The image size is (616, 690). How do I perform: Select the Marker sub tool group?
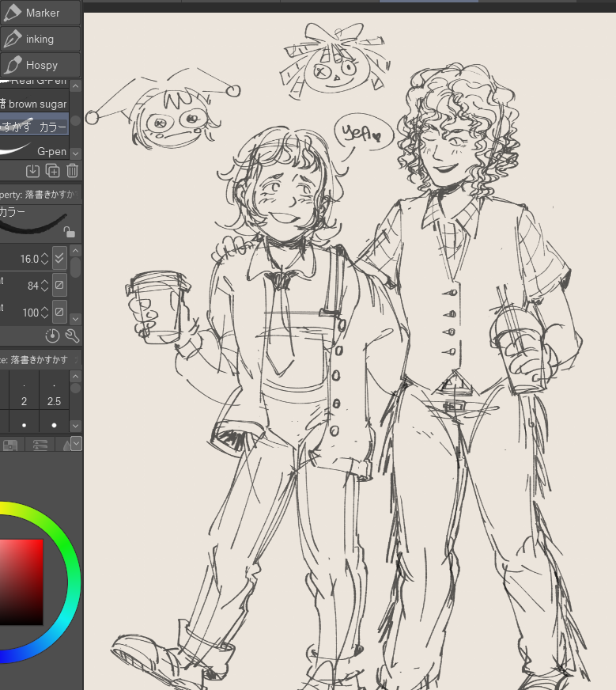point(40,13)
